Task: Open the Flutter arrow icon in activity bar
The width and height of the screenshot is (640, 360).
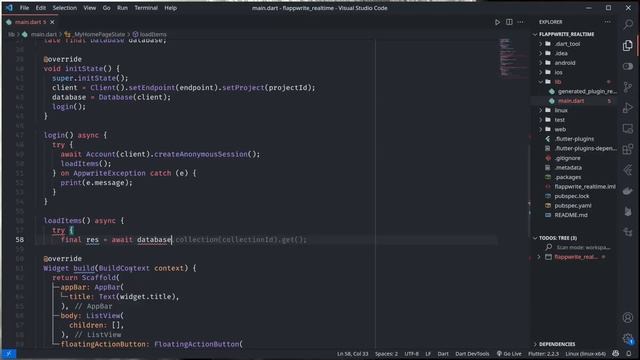Action: click(628, 170)
